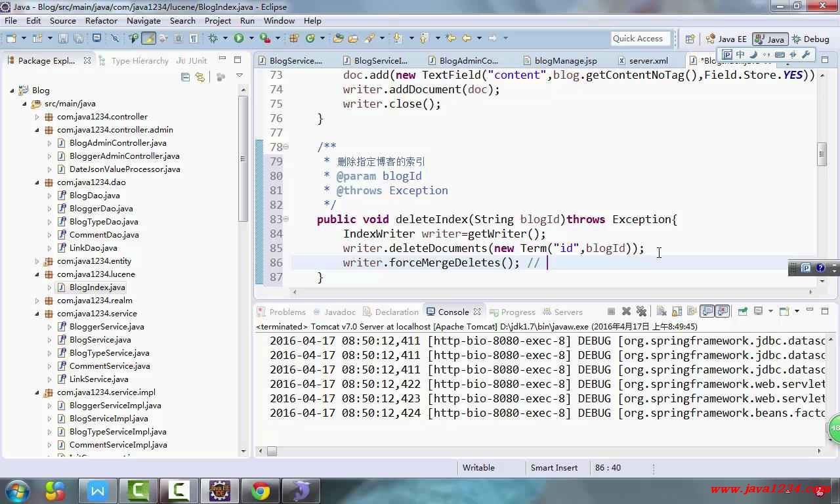Open the Display Selected Console dropdown arrow
Screen dimensions: 840x504
click(x=770, y=311)
